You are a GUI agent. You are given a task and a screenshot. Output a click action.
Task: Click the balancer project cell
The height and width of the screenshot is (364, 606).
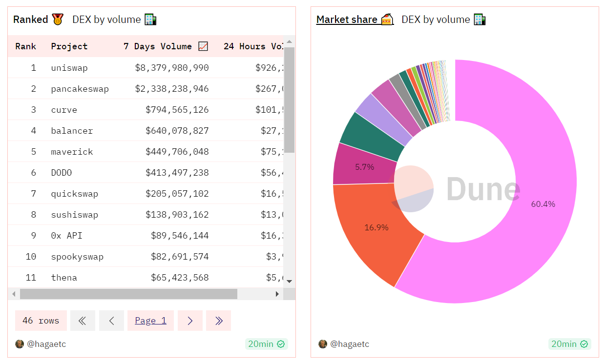[x=72, y=131]
